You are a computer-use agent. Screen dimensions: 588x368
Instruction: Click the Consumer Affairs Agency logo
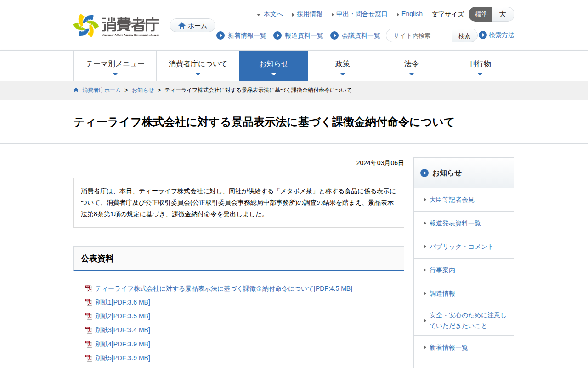117,26
